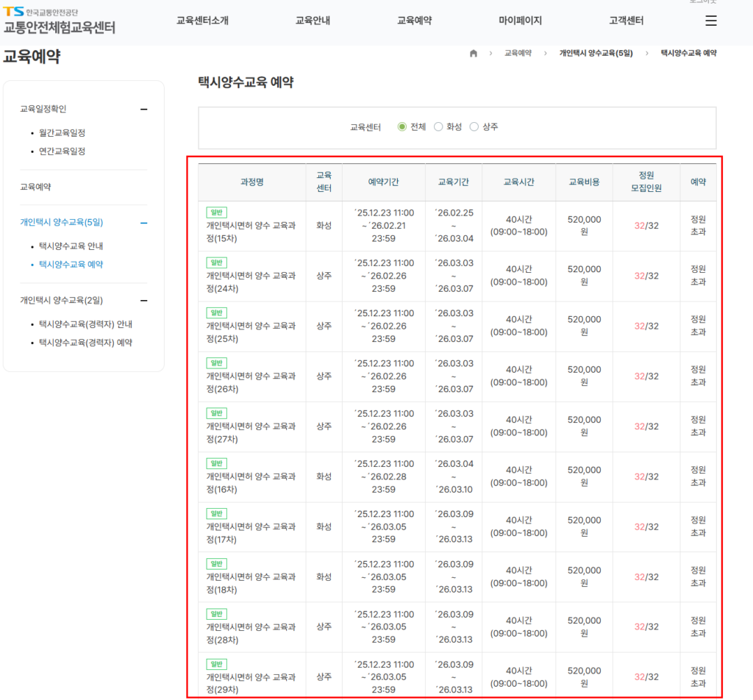Select the 전체 education center radio button
This screenshot has width=753, height=700.
pyautogui.click(x=402, y=126)
